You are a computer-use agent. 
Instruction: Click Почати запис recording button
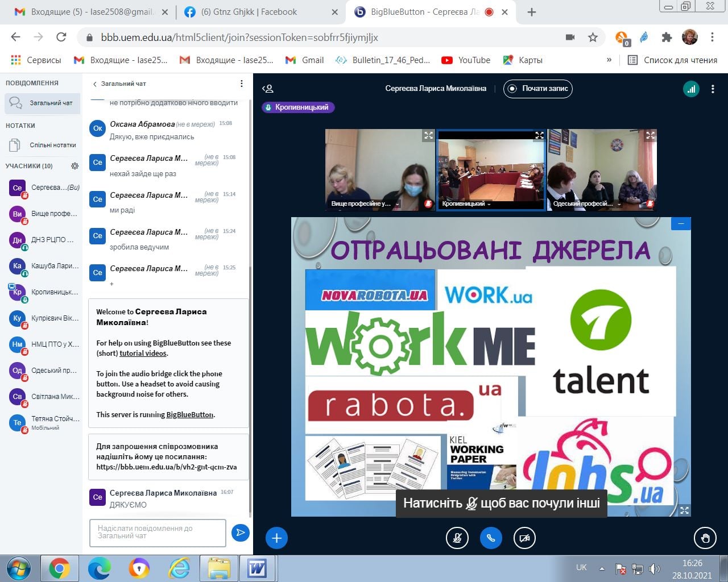(538, 89)
